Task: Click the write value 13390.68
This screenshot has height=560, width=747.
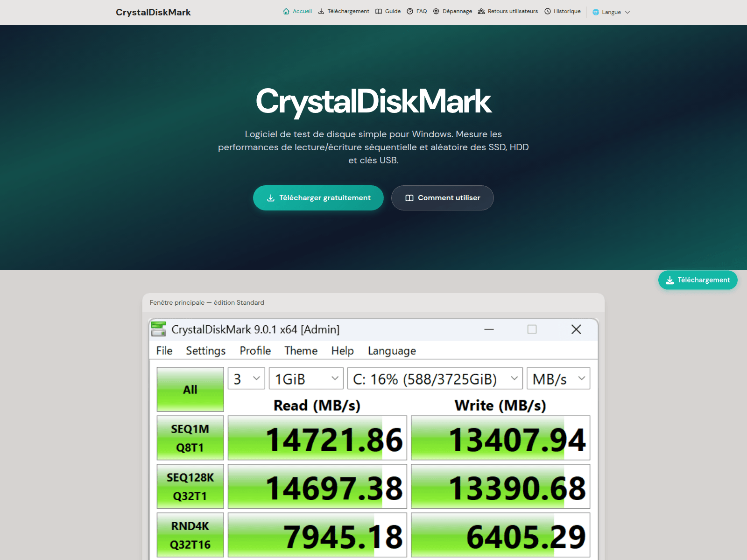Action: 500,486
